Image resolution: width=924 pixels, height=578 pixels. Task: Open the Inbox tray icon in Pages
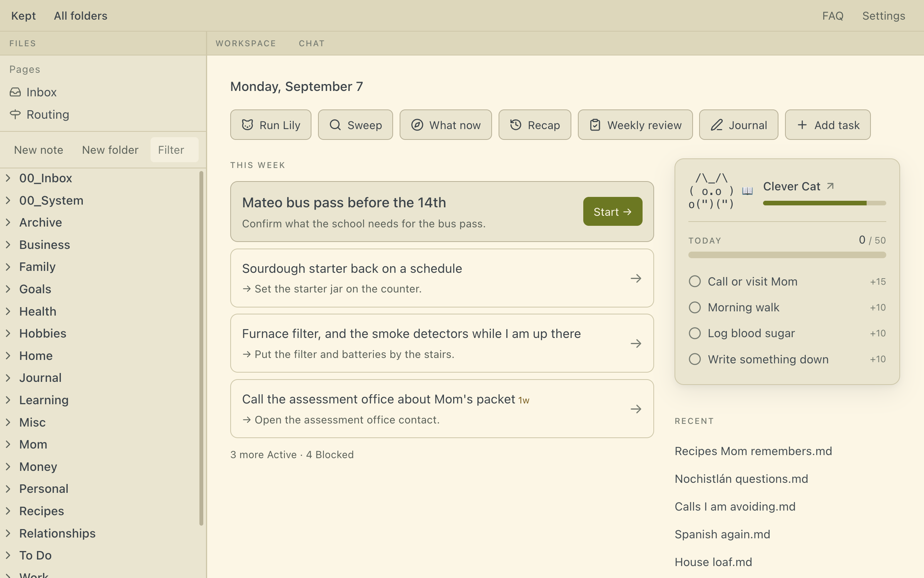[x=15, y=92]
